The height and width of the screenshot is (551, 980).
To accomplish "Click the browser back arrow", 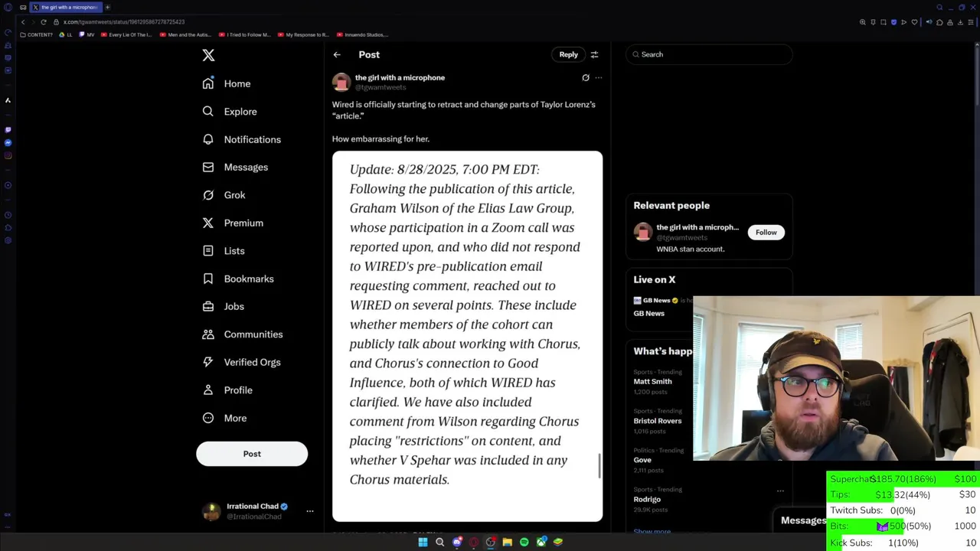I will (23, 22).
